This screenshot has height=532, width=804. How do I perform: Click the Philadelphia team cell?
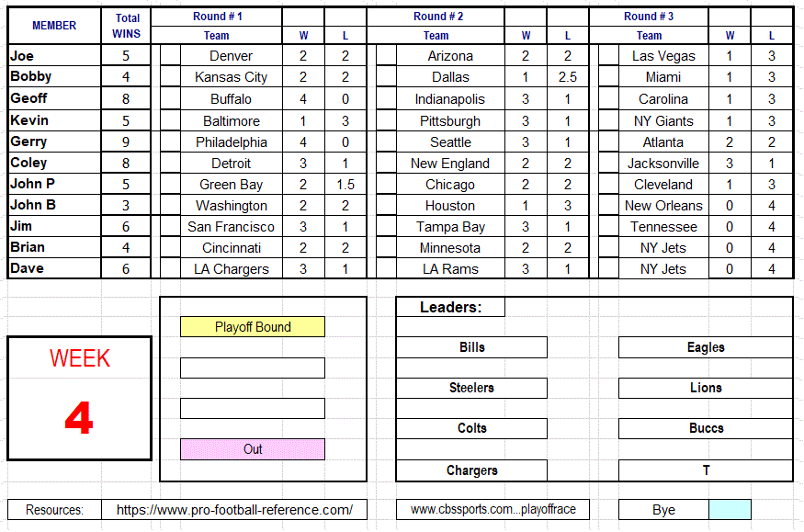pos(232,142)
